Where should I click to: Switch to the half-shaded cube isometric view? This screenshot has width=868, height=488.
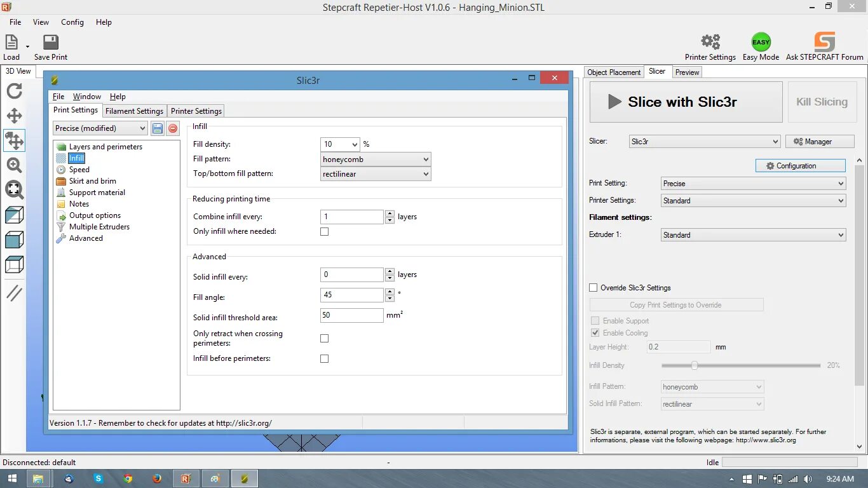coord(14,215)
